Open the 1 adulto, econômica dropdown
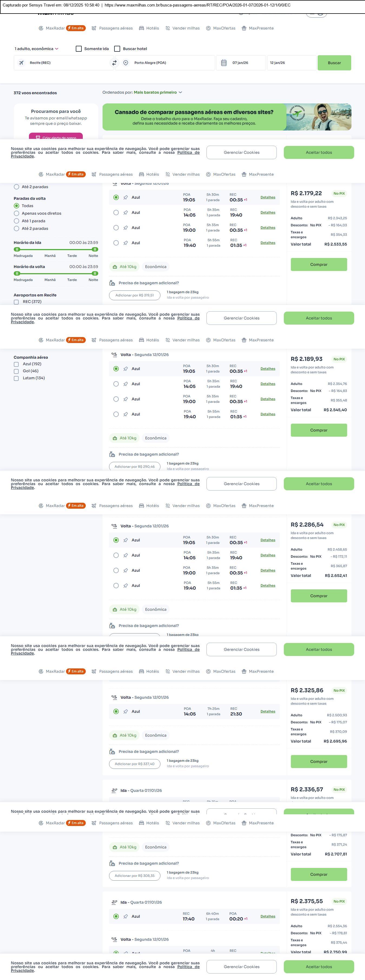Image resolution: width=365 pixels, height=980 pixels. pos(37,49)
